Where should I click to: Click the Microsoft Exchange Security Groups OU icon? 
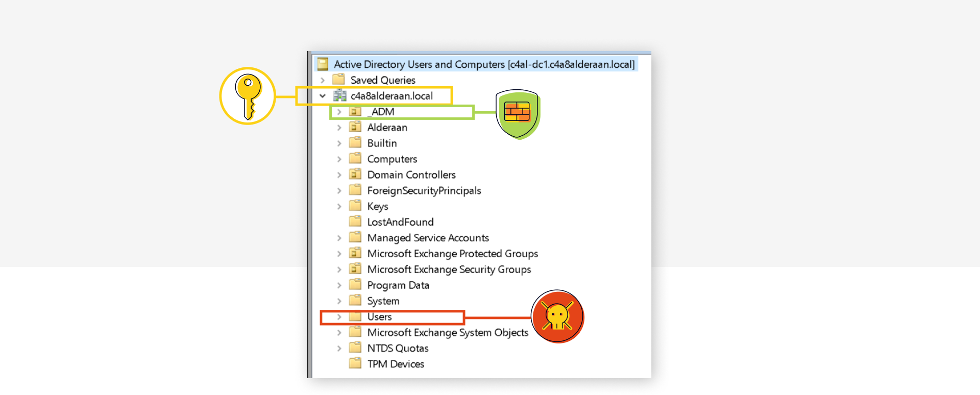click(355, 269)
